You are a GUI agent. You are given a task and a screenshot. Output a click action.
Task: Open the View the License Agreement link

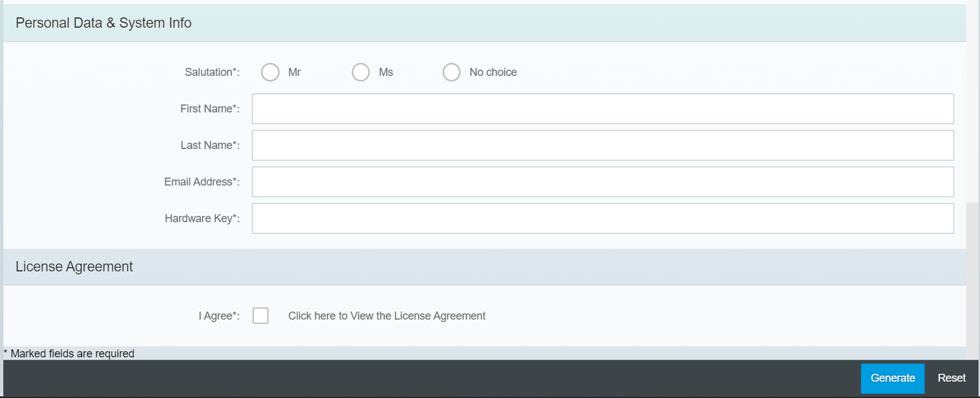click(386, 316)
